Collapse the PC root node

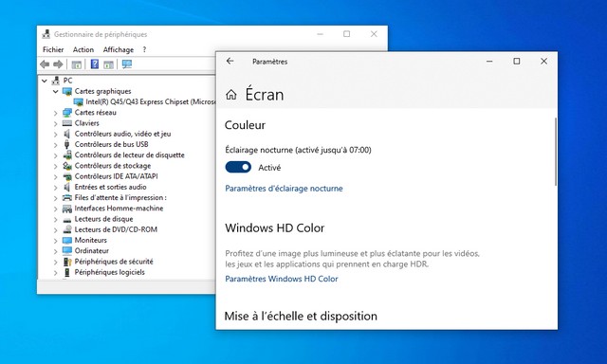pos(45,81)
